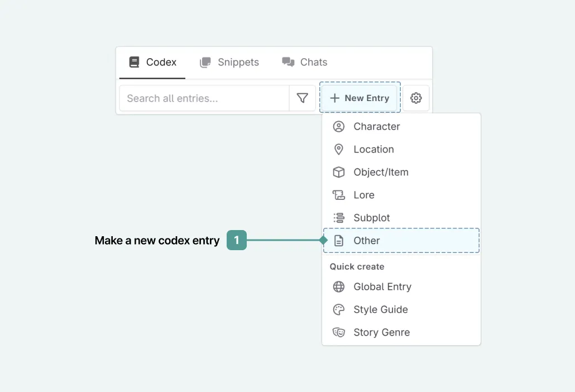Click the Style Guide palette icon
The image size is (575, 392).
(338, 310)
